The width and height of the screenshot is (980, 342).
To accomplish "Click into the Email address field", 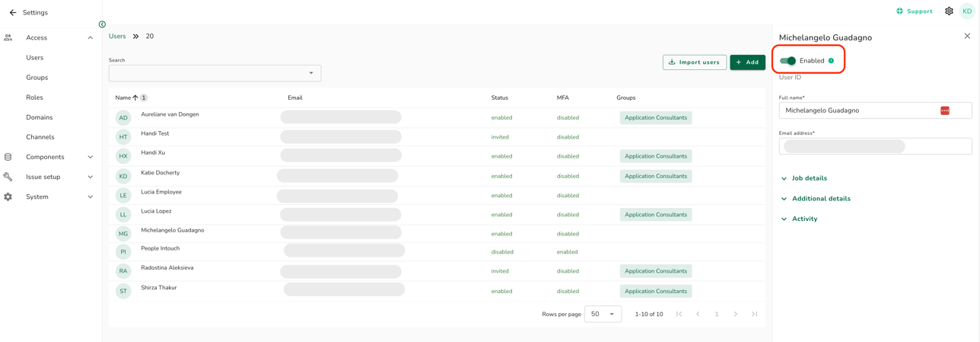I will (x=875, y=146).
